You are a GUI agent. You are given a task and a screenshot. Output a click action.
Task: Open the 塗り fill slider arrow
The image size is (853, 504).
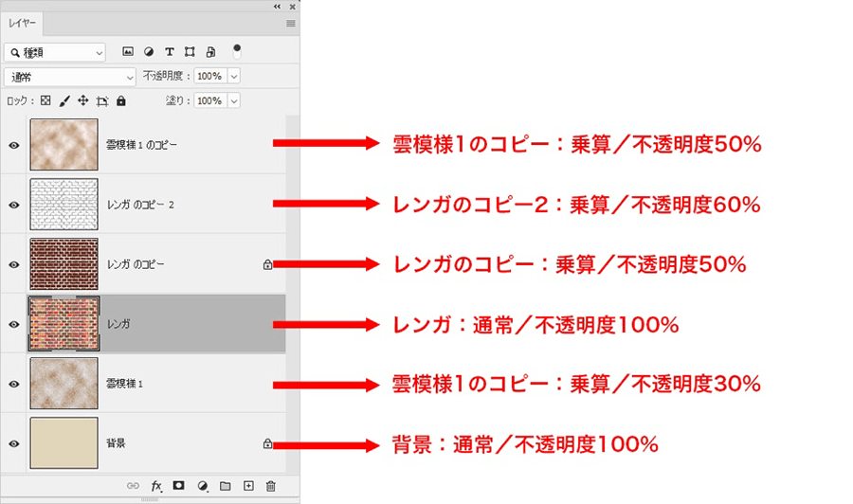234,100
